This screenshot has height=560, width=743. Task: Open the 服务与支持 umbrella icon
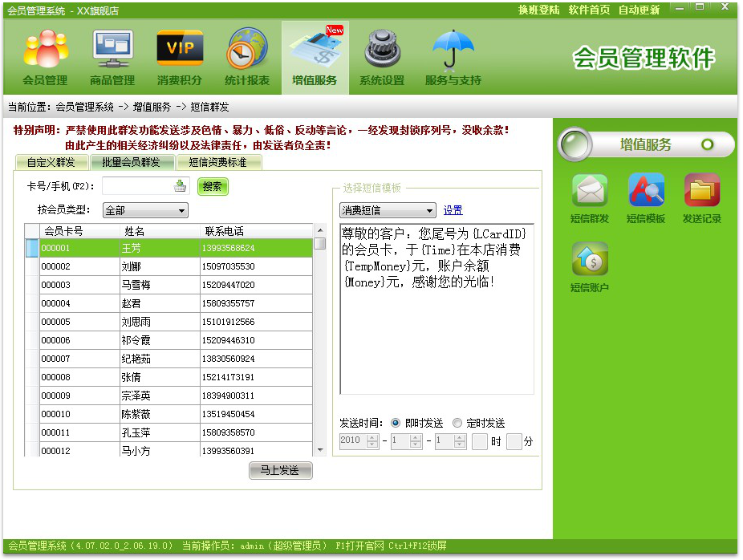coord(453,56)
